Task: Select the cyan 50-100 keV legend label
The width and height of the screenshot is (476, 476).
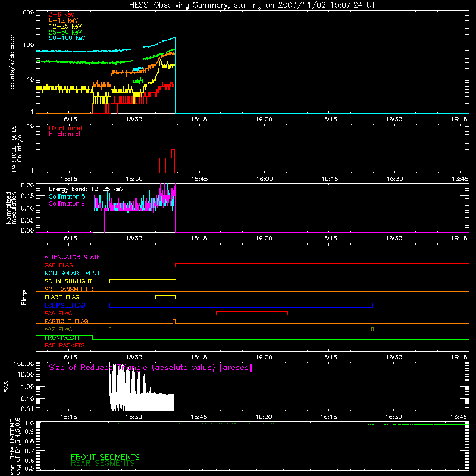Action: 67,38
